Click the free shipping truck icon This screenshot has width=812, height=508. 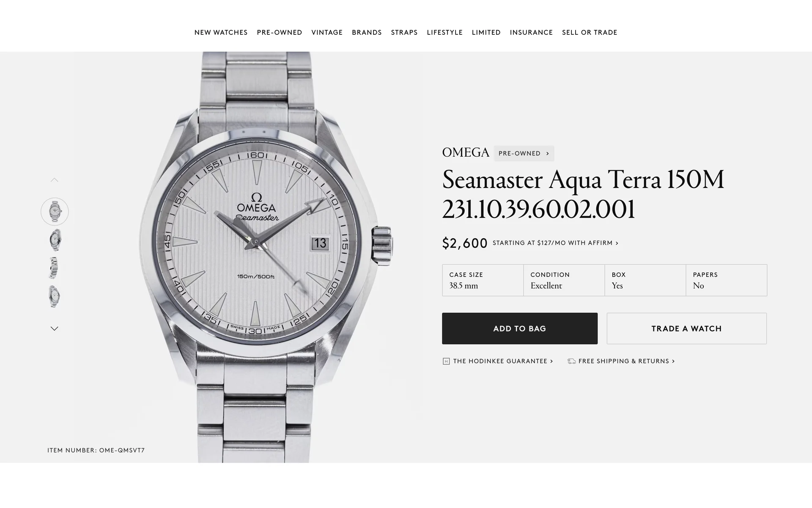tap(571, 361)
